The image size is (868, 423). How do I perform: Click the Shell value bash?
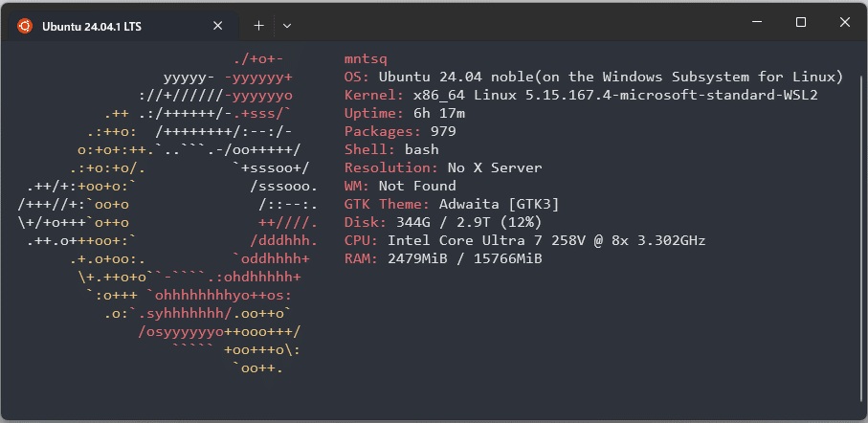tap(422, 149)
